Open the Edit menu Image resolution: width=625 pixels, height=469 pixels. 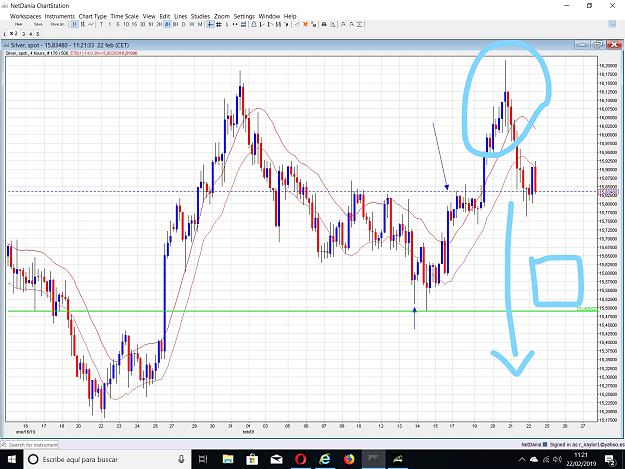point(165,16)
